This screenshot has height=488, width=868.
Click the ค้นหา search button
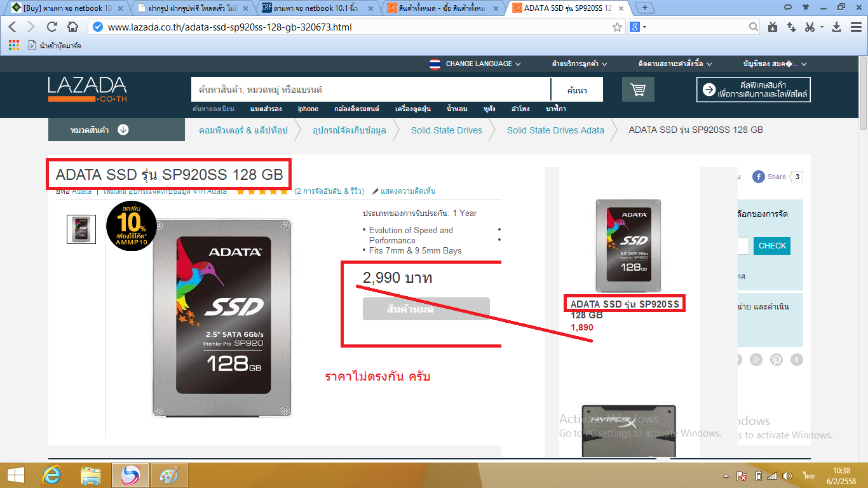pyautogui.click(x=577, y=90)
